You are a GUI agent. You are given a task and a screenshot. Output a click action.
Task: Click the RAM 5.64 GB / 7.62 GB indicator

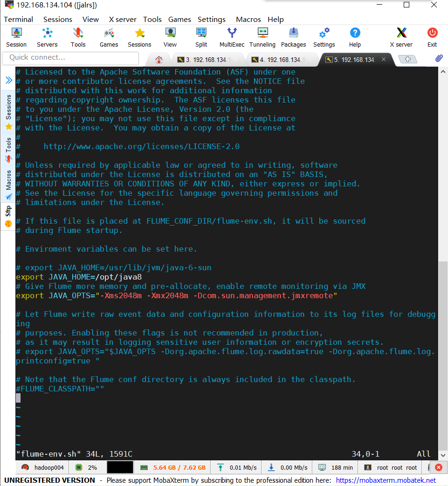click(x=173, y=467)
